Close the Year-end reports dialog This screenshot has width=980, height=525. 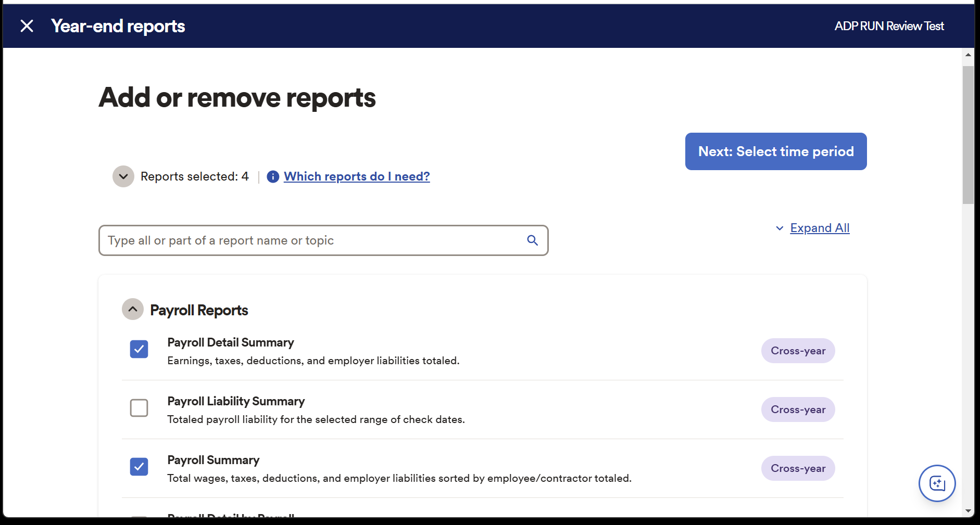(27, 26)
